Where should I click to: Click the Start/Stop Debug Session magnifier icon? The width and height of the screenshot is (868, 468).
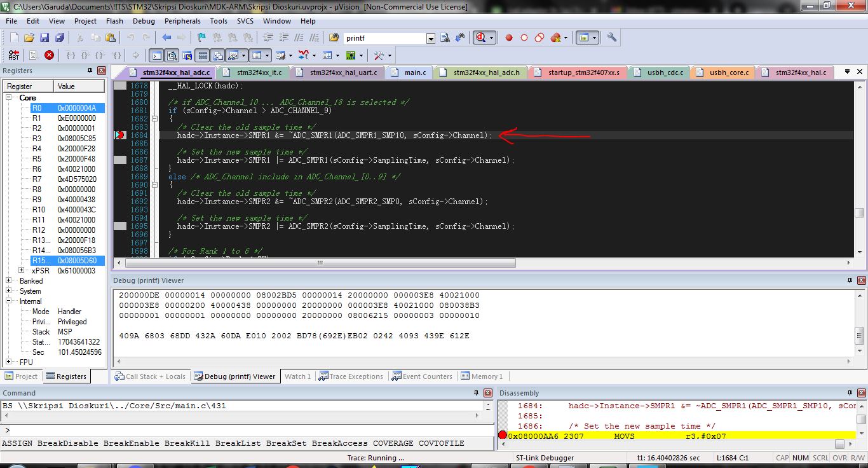[481, 37]
